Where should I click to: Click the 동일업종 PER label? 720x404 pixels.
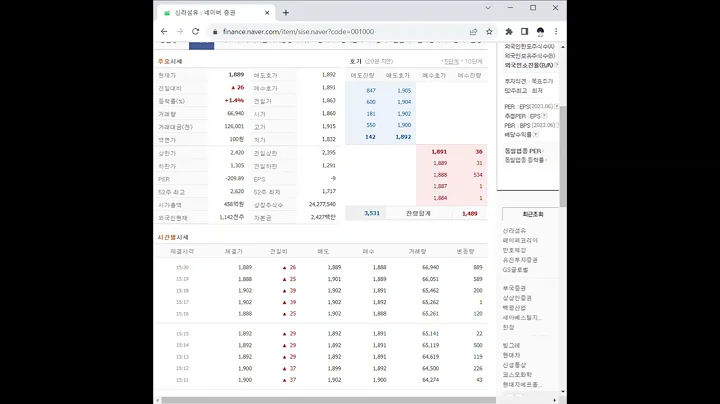point(523,151)
